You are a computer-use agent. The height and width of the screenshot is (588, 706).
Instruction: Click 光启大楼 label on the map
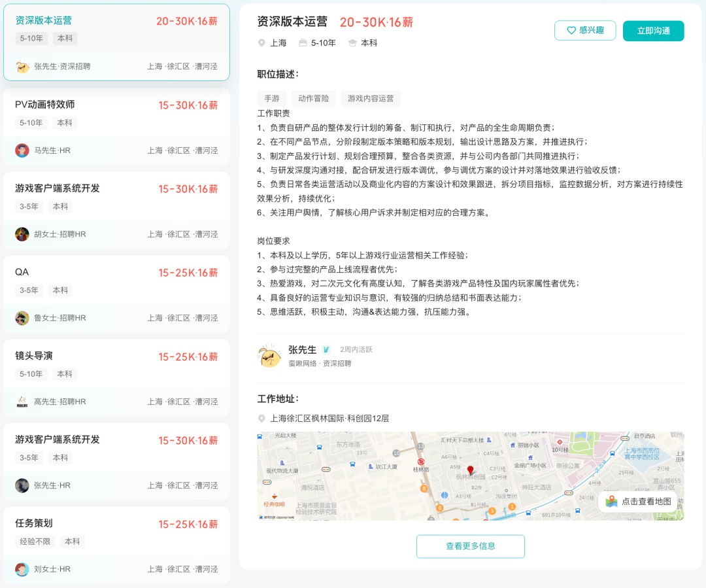point(286,435)
